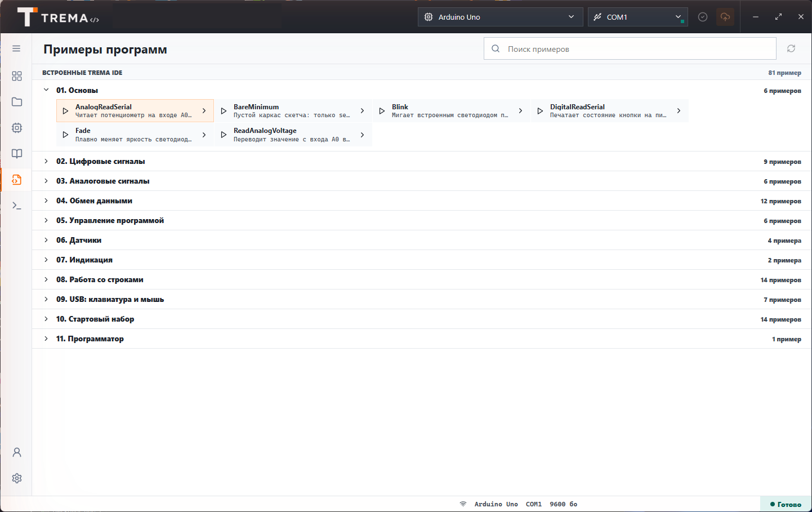Screen dimensions: 812x512
Task: Open the book library icon in sidebar
Action: [x=16, y=154]
